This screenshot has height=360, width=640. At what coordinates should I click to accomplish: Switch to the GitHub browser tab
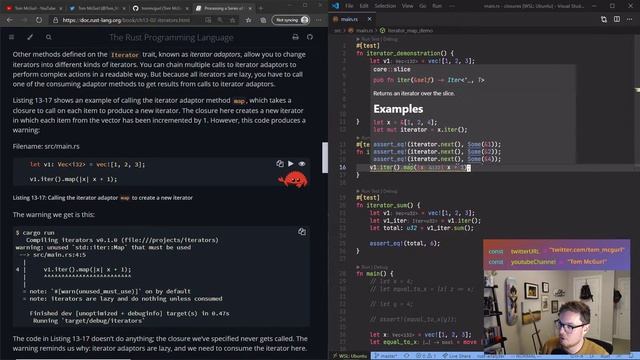[160, 8]
